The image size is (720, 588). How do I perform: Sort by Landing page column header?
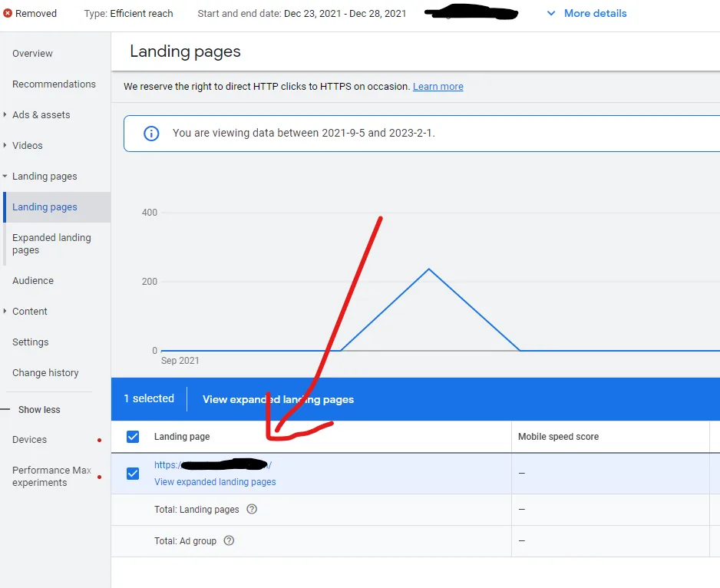(x=182, y=437)
